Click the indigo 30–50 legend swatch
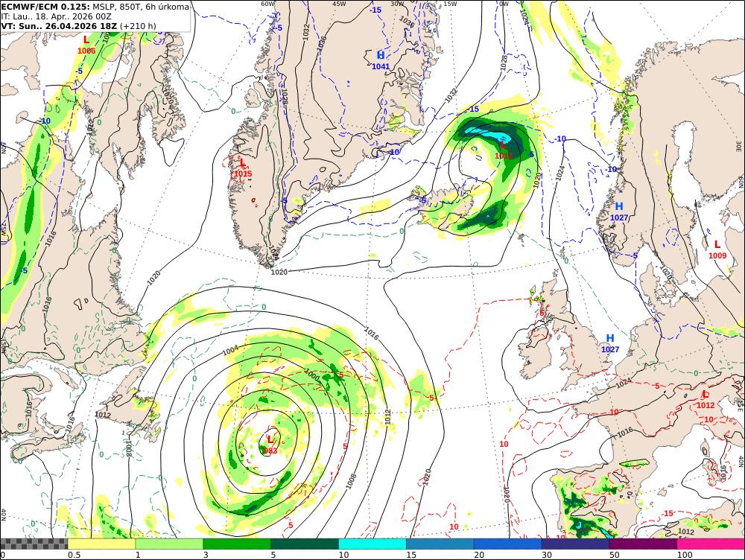 (x=575, y=544)
